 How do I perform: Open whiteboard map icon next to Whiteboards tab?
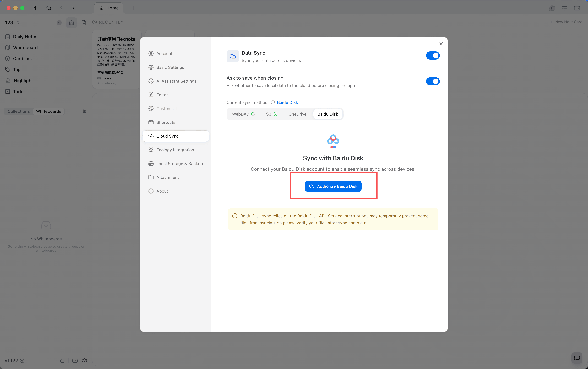(84, 111)
